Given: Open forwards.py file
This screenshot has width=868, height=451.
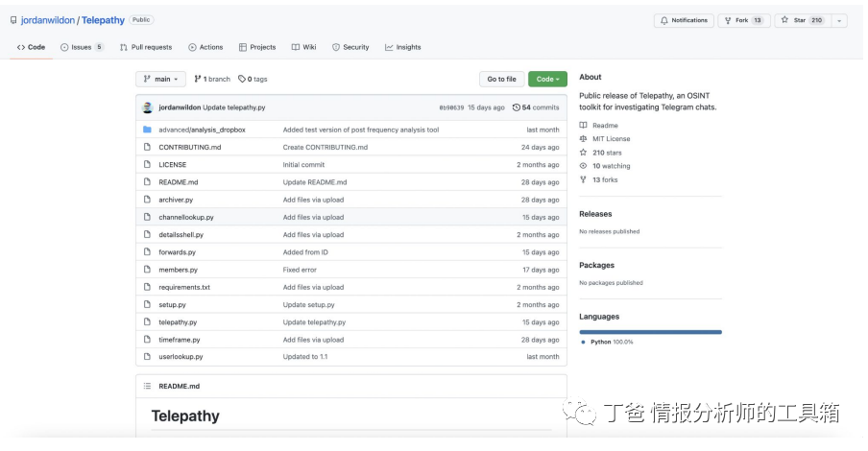Looking at the screenshot, I should 177,252.
